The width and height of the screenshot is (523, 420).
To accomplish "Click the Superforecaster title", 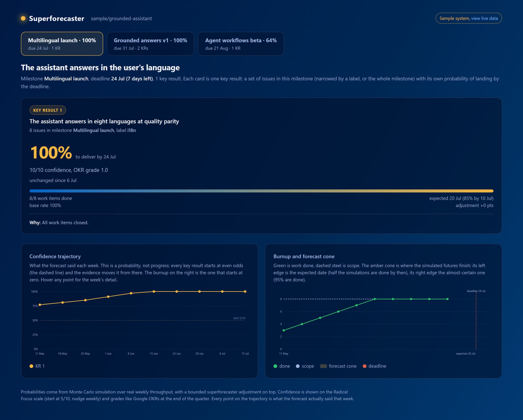I will (x=56, y=19).
